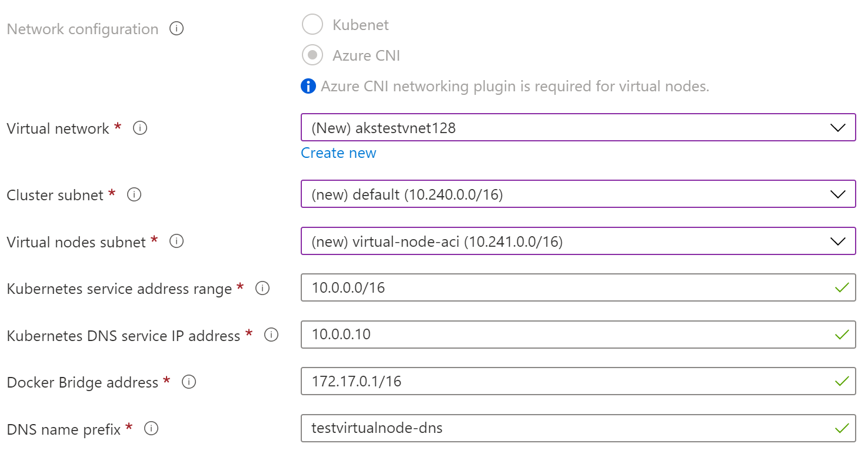Click info icon next to Docker Bridge address

click(x=189, y=382)
